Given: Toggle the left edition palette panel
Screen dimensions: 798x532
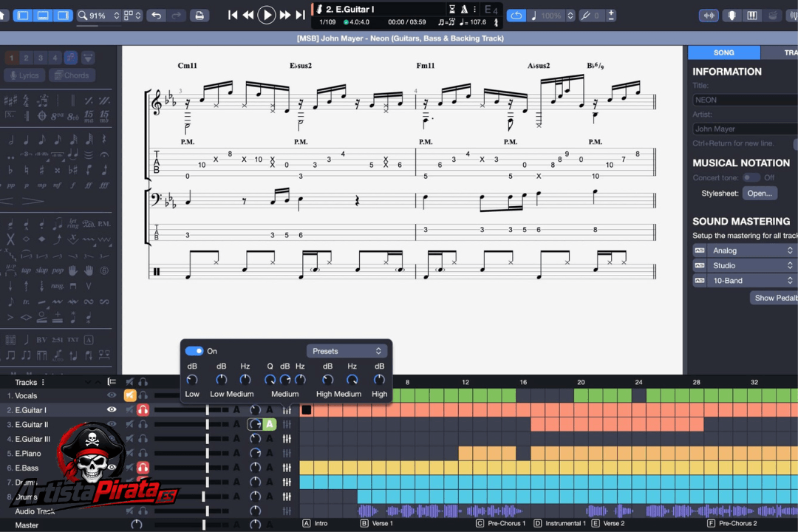Looking at the screenshot, I should (23, 16).
